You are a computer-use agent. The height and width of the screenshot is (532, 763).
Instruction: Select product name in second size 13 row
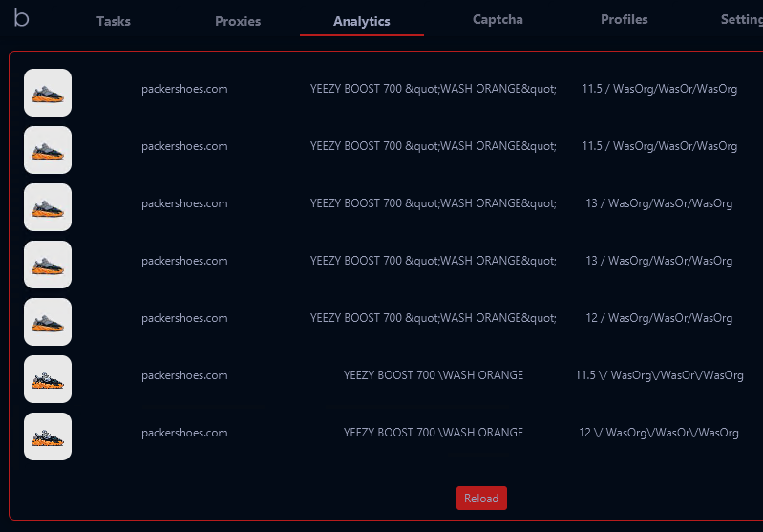(x=434, y=261)
